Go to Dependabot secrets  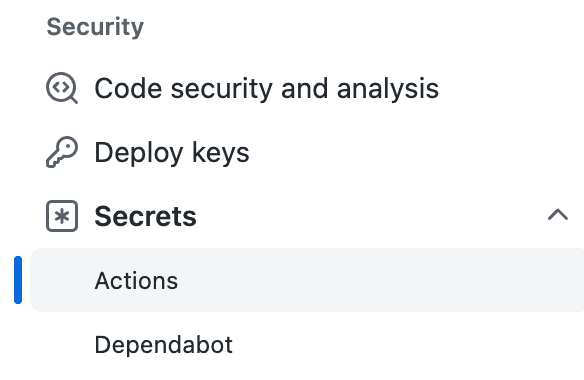coord(307,344)
